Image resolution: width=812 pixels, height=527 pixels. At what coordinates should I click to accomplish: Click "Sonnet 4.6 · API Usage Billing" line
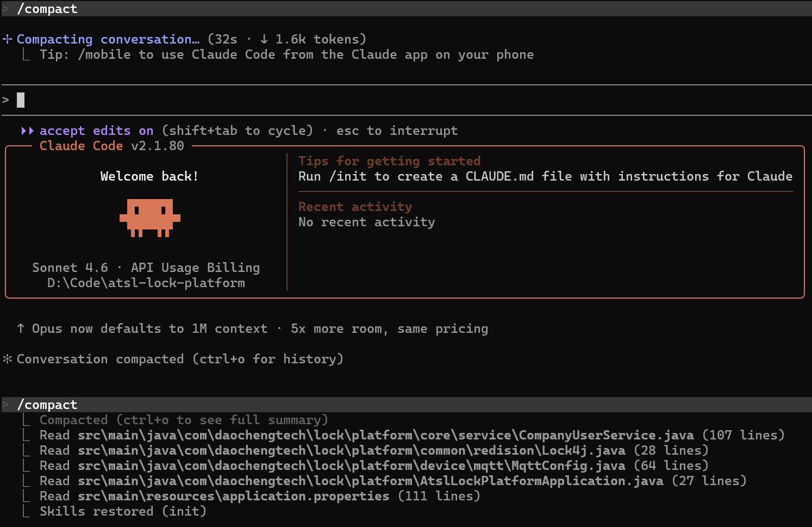146,268
